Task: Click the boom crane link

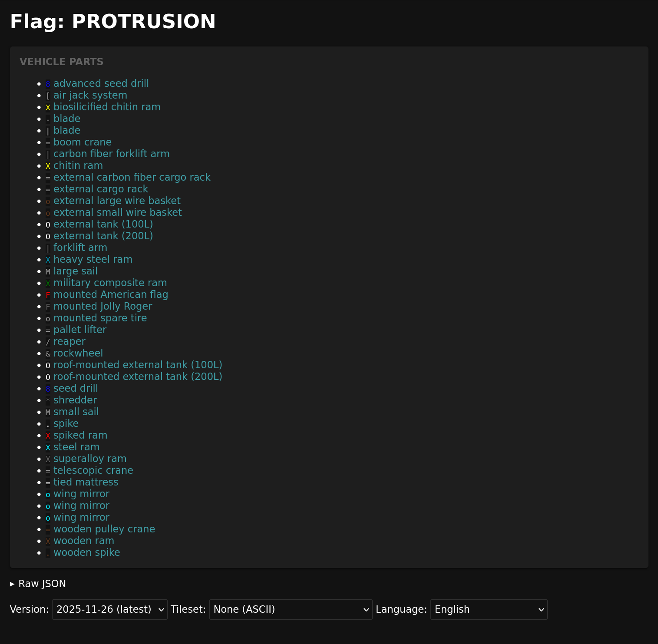Action: coord(83,142)
